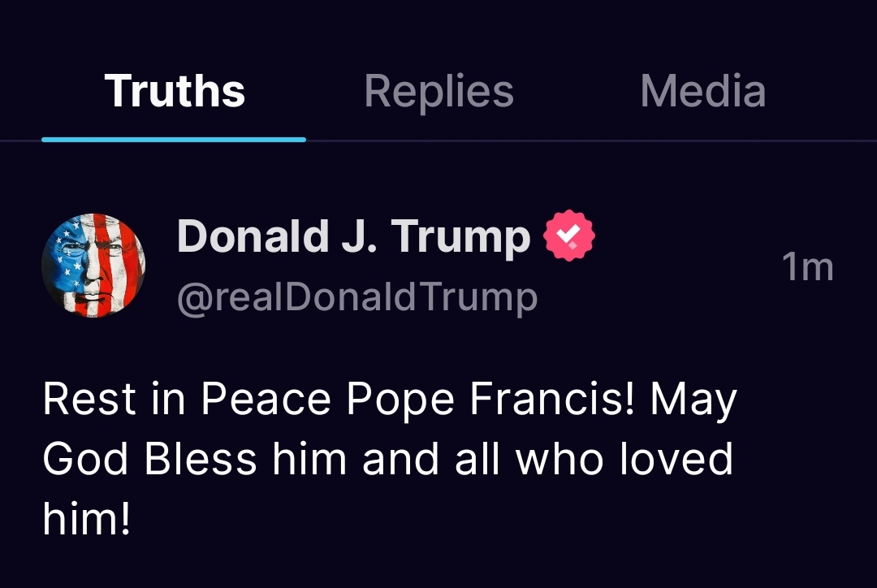
Task: Click the word "loved" in the post
Action: (x=676, y=458)
